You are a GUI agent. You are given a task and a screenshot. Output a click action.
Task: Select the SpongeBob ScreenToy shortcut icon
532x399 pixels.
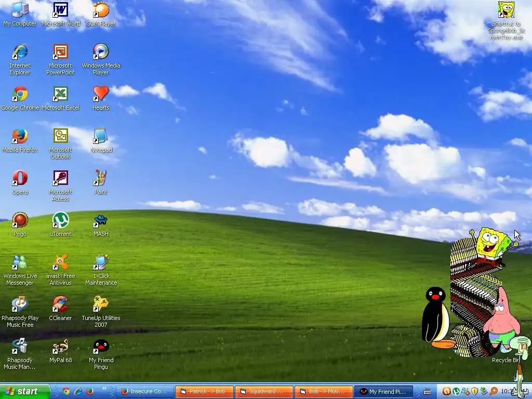506,20
